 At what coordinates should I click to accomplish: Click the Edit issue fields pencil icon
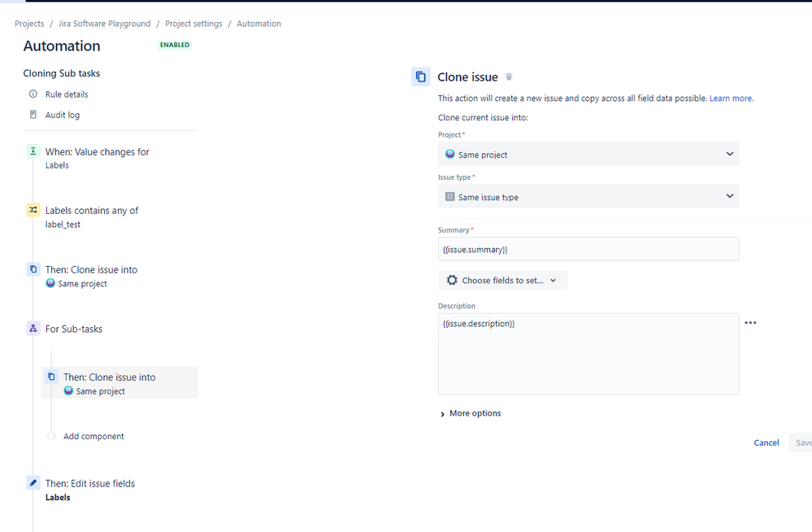[x=33, y=482]
